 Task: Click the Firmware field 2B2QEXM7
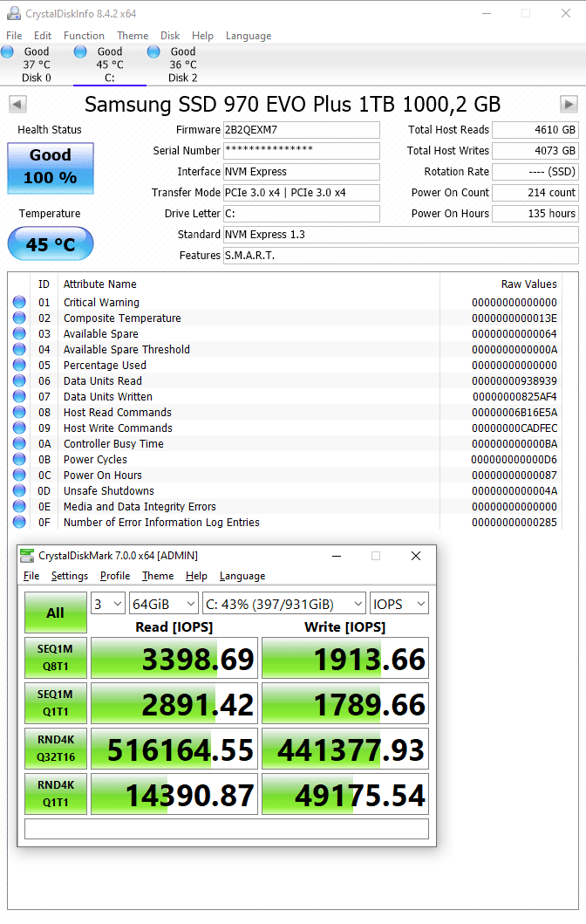(302, 130)
